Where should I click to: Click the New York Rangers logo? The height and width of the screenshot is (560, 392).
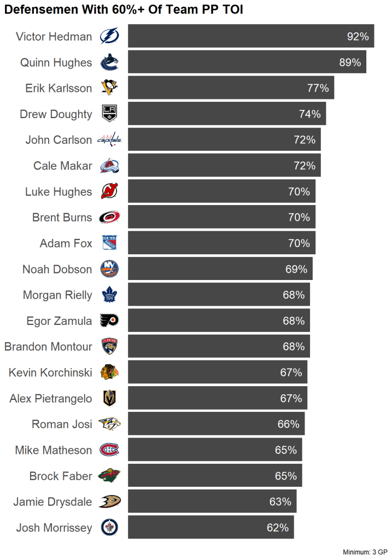(109, 243)
